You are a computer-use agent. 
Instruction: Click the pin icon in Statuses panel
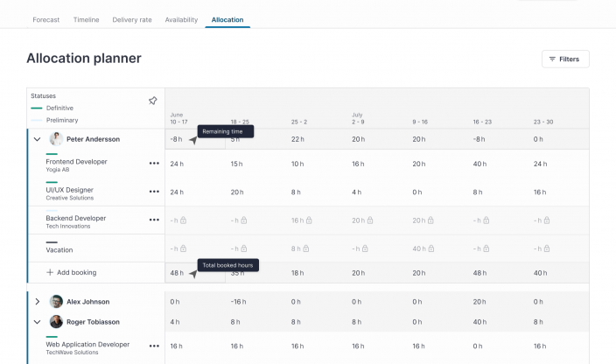[153, 101]
